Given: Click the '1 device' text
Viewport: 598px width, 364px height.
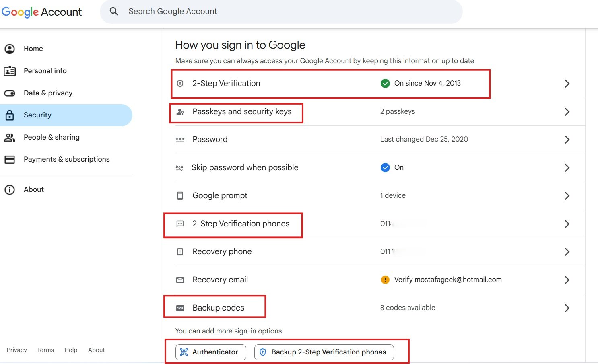Looking at the screenshot, I should (393, 195).
